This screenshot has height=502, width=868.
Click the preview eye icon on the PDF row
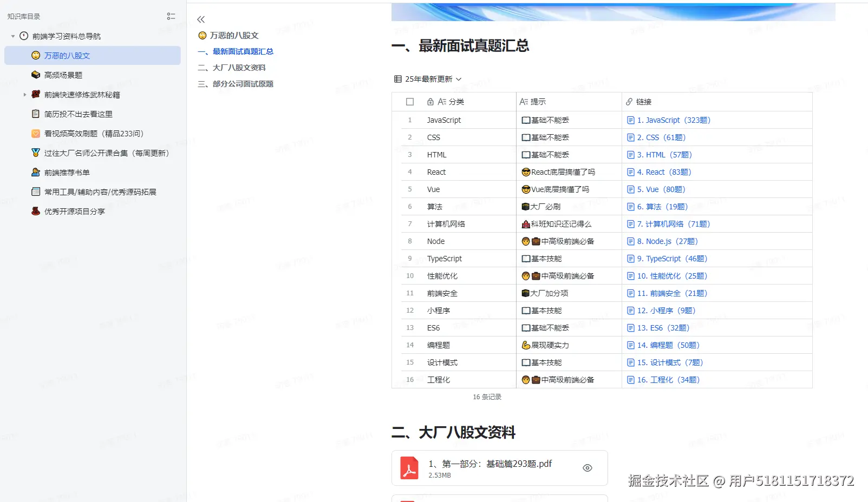587,468
